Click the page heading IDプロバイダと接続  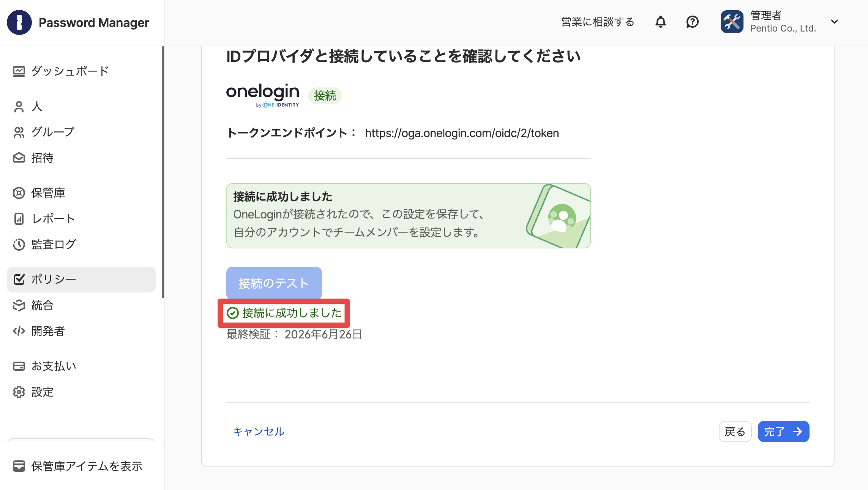pos(403,56)
